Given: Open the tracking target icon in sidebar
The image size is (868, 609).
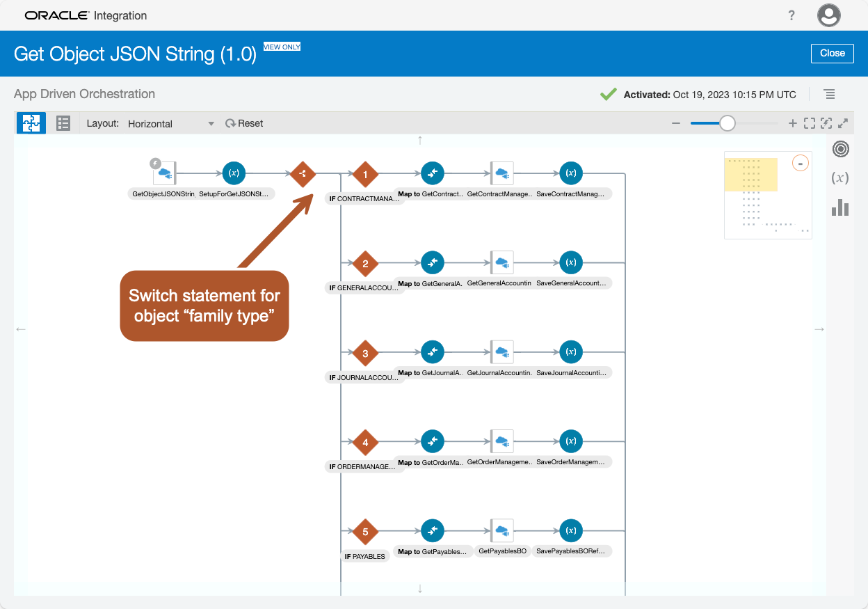Looking at the screenshot, I should point(840,148).
